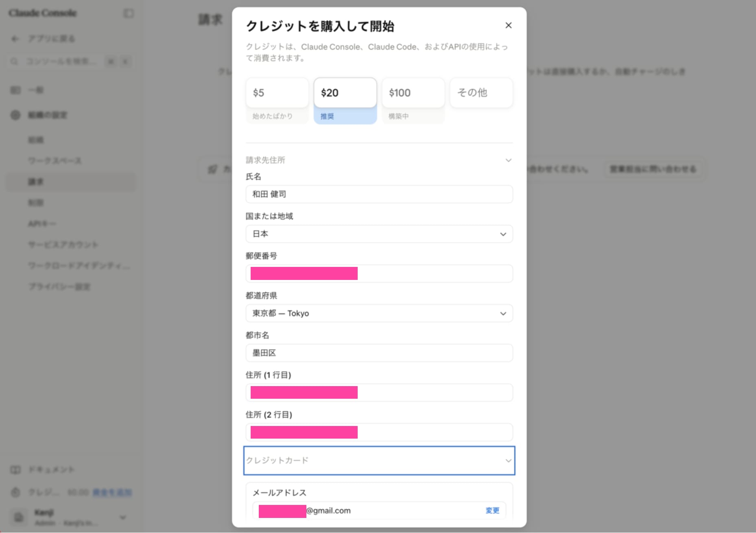Select その他 custom amount option

tap(481, 93)
